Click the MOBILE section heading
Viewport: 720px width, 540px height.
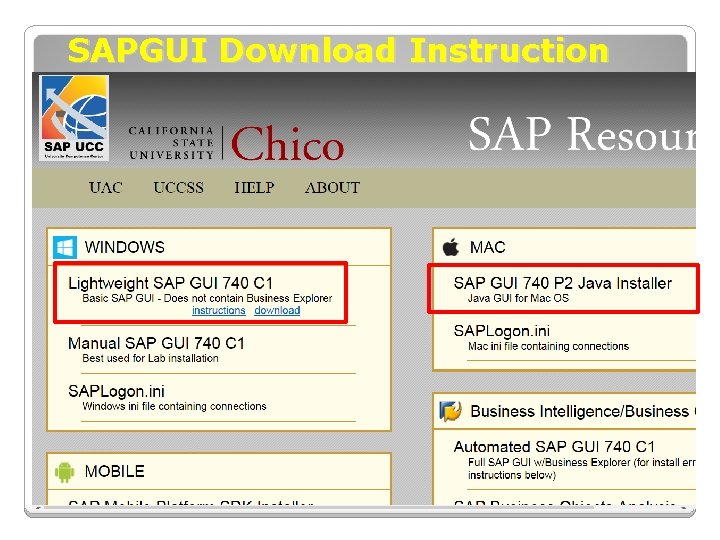click(x=114, y=471)
